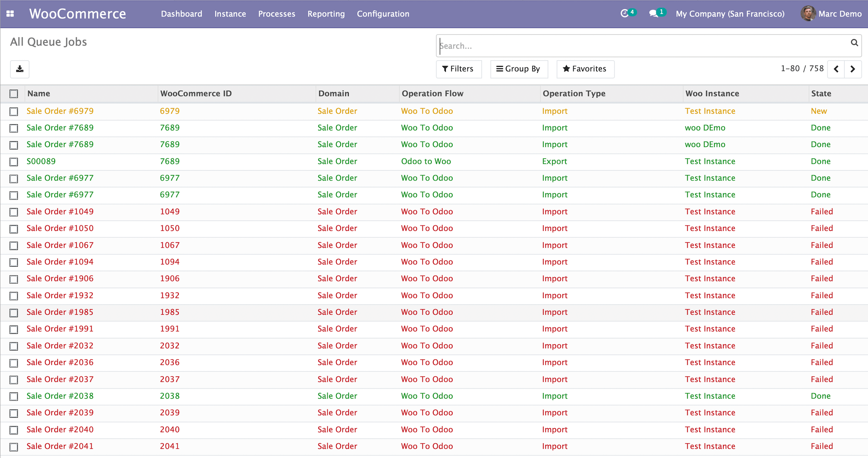Check the Sale Order #6979 row checkbox
Viewport: 868px width, 458px height.
(14, 112)
